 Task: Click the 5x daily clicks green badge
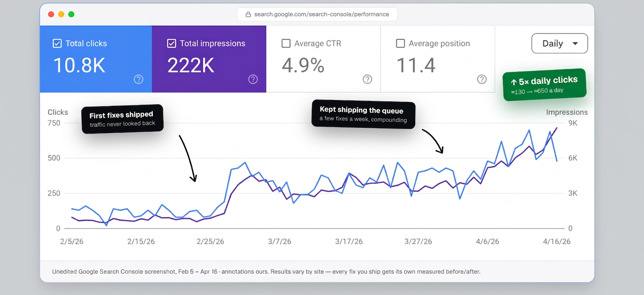544,85
